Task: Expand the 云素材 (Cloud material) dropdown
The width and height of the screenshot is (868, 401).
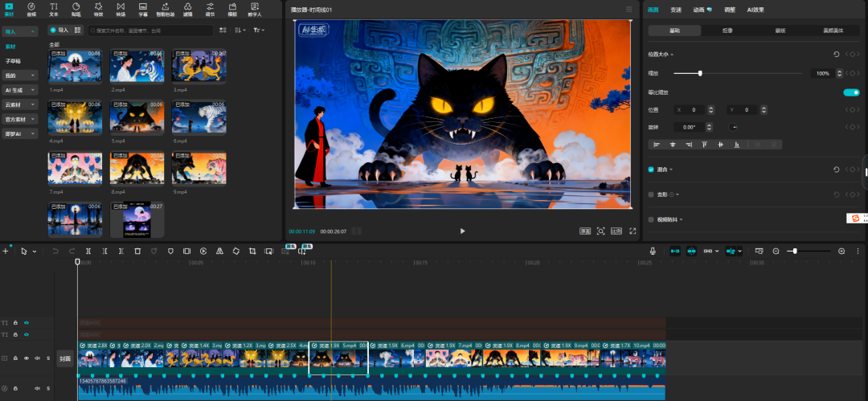Action: pos(21,104)
